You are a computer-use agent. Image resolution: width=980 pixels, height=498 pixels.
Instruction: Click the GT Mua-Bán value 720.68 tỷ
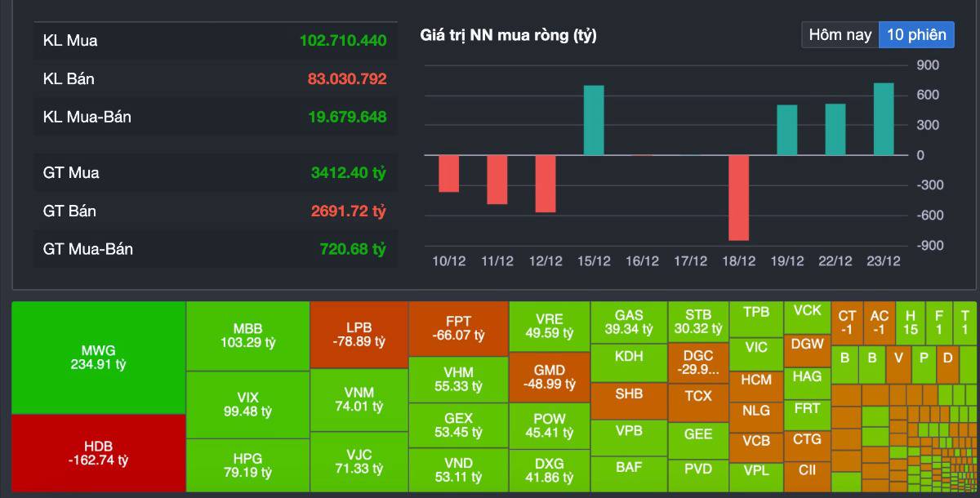(353, 249)
